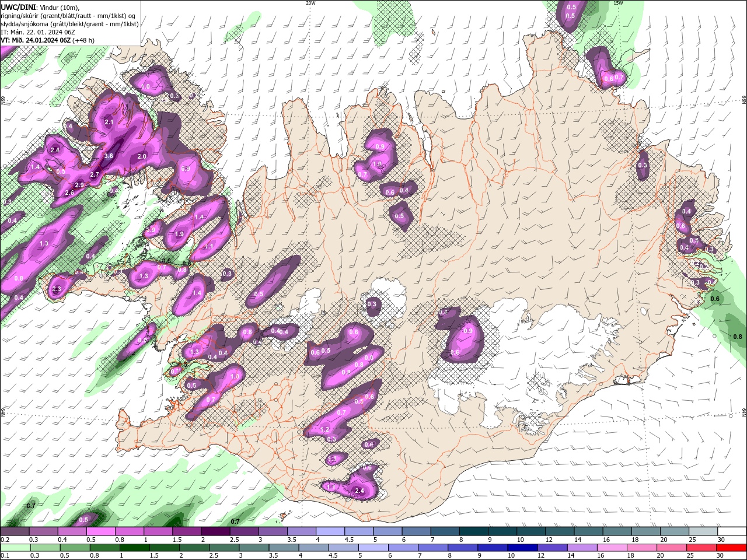Select the 'IT: Mán. 22. 01. 2024 06Z' line

tap(37, 32)
